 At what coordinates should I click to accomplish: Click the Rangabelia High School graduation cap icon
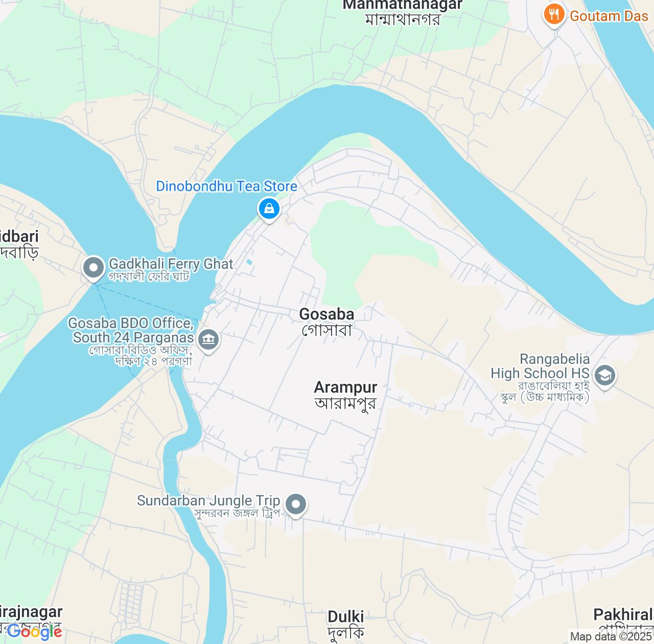(x=605, y=377)
